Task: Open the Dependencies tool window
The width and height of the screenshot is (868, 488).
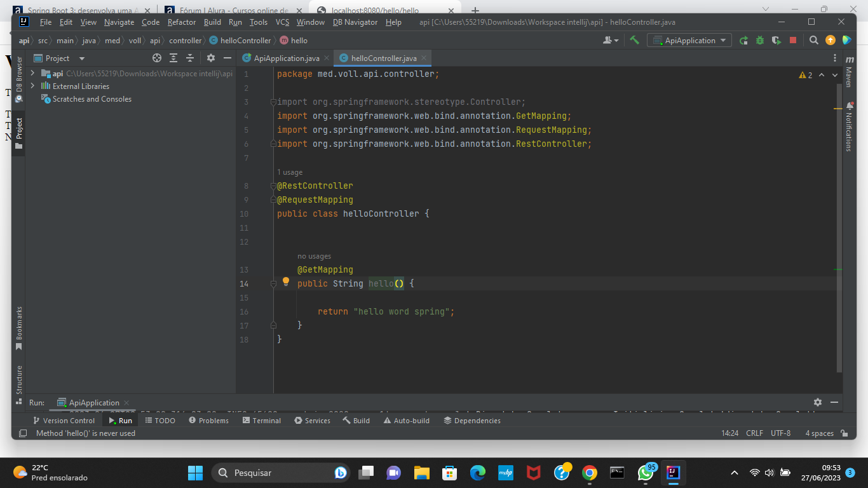Action: [472, 421]
